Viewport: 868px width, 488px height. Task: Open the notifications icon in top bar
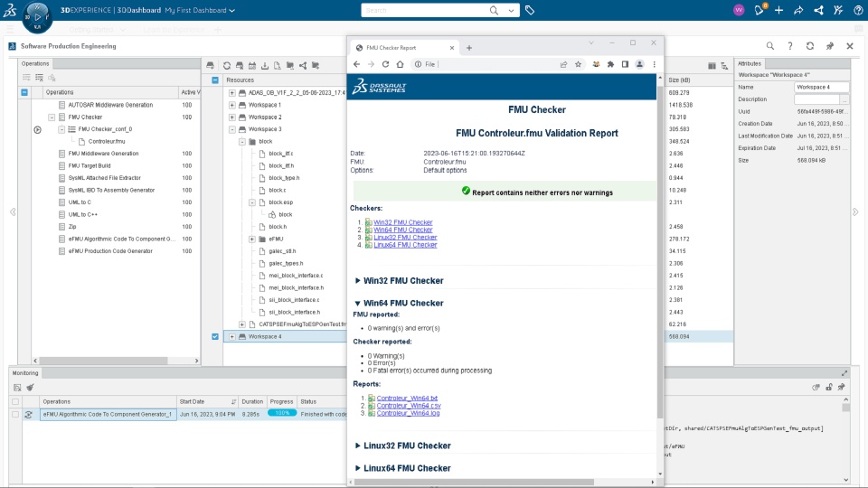pyautogui.click(x=759, y=10)
